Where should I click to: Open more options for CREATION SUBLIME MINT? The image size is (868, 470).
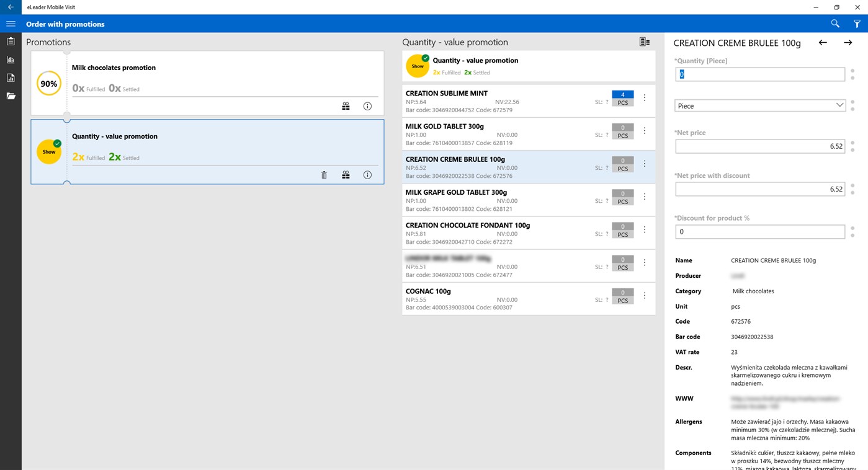pyautogui.click(x=645, y=98)
